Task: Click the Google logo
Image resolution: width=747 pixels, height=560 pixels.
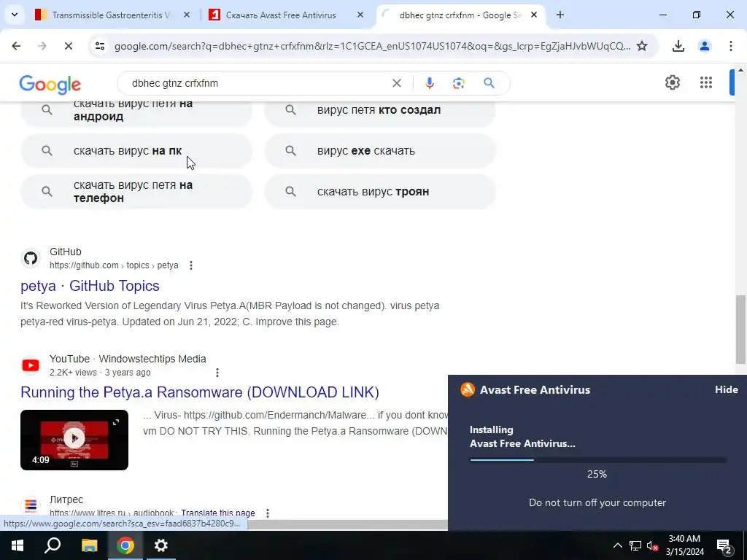Action: [50, 85]
